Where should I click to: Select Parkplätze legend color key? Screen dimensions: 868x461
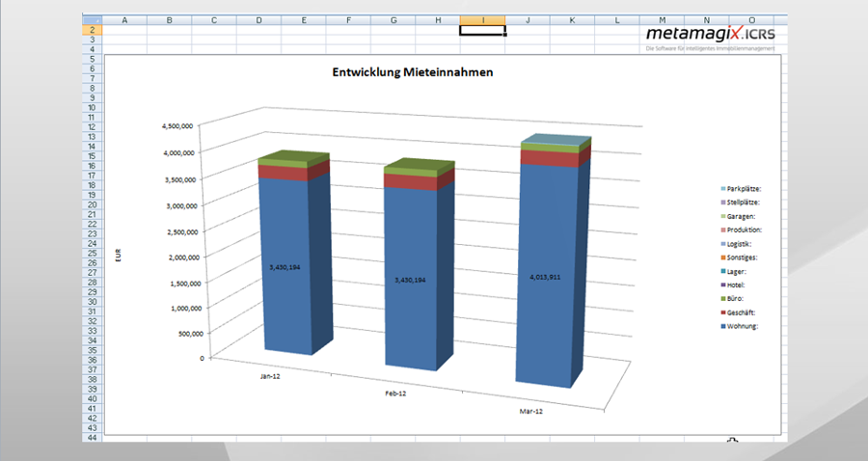pyautogui.click(x=723, y=189)
